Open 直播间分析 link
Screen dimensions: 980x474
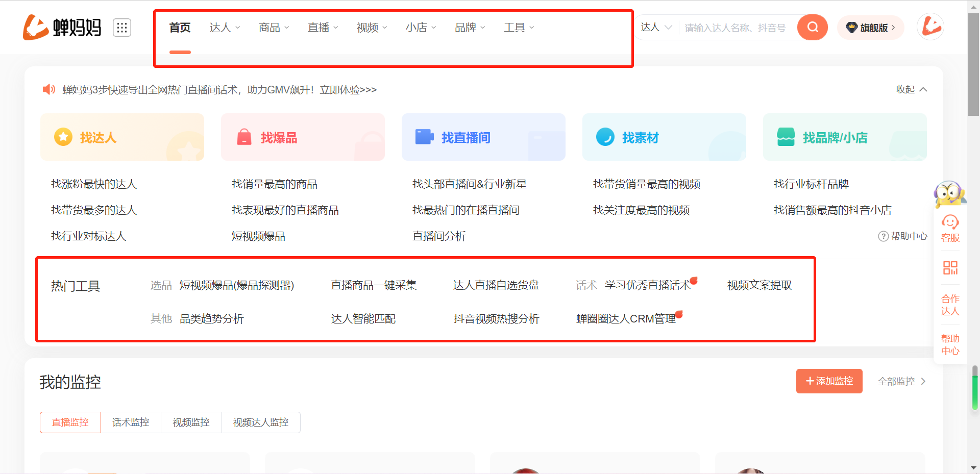point(439,236)
